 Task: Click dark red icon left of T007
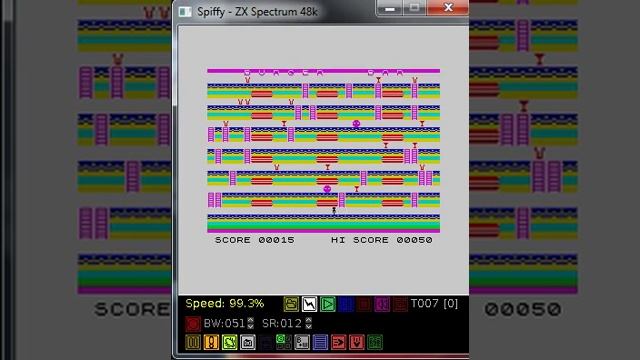[400, 304]
